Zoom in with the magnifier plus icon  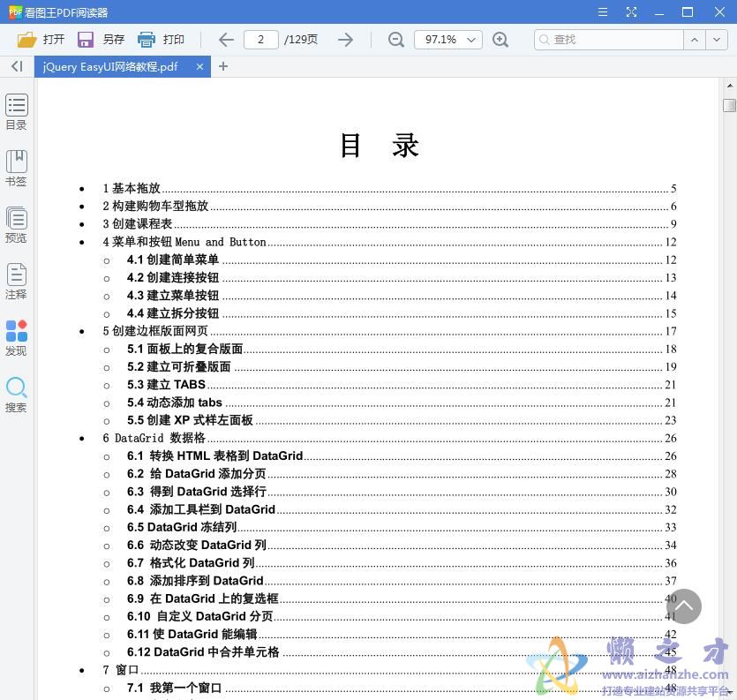point(501,40)
